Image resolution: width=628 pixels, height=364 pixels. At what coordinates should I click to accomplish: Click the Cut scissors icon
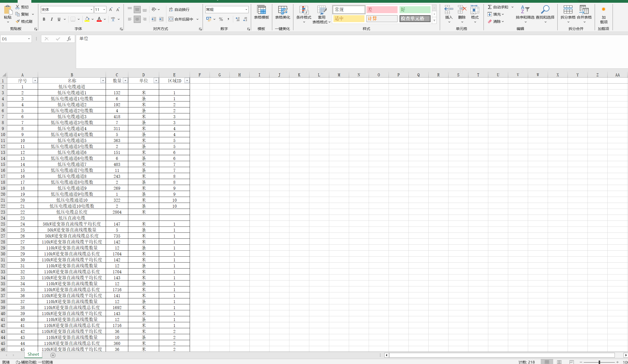pos(17,7)
